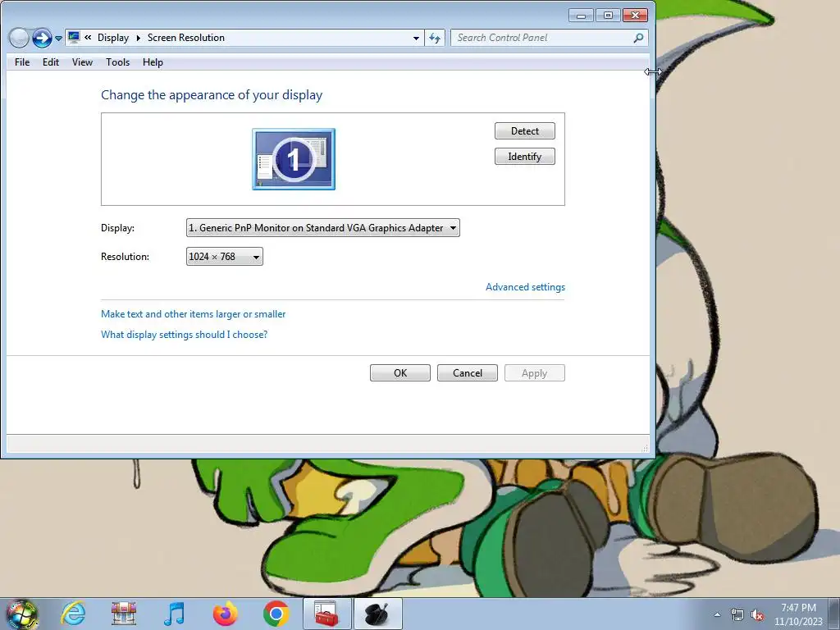The width and height of the screenshot is (840, 630).
Task: Open the Resolution dropdown
Action: coord(225,257)
